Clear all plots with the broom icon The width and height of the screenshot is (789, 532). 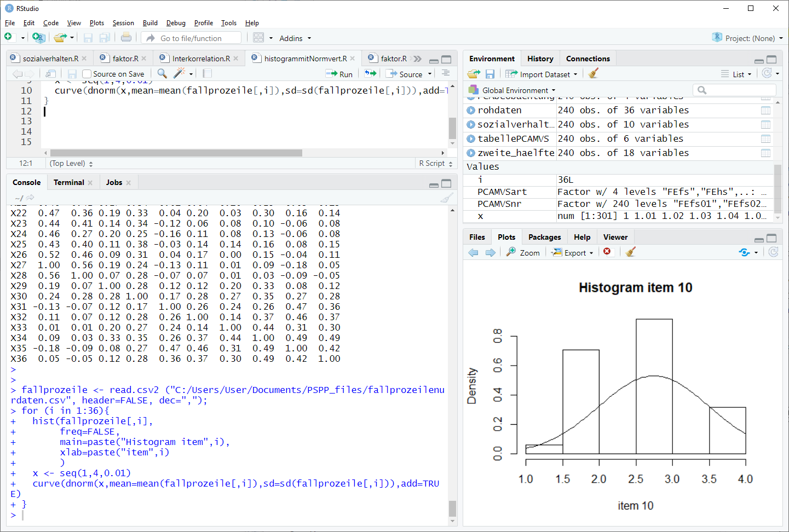pos(631,252)
